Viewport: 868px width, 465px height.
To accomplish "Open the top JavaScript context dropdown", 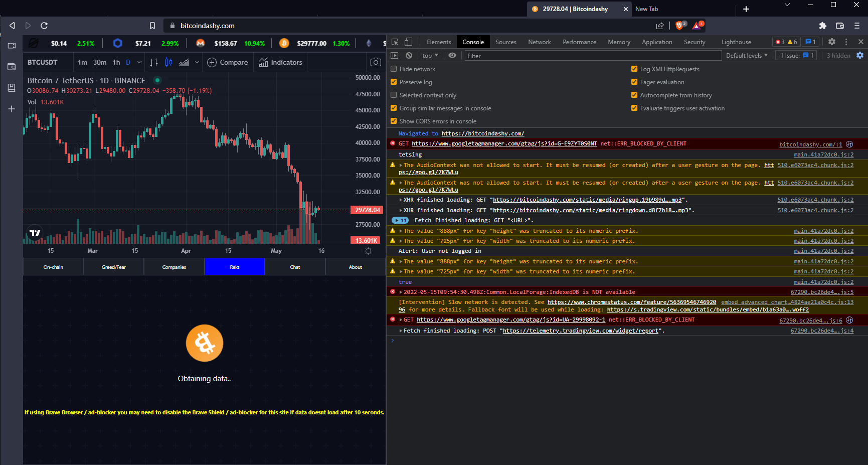I will 430,56.
